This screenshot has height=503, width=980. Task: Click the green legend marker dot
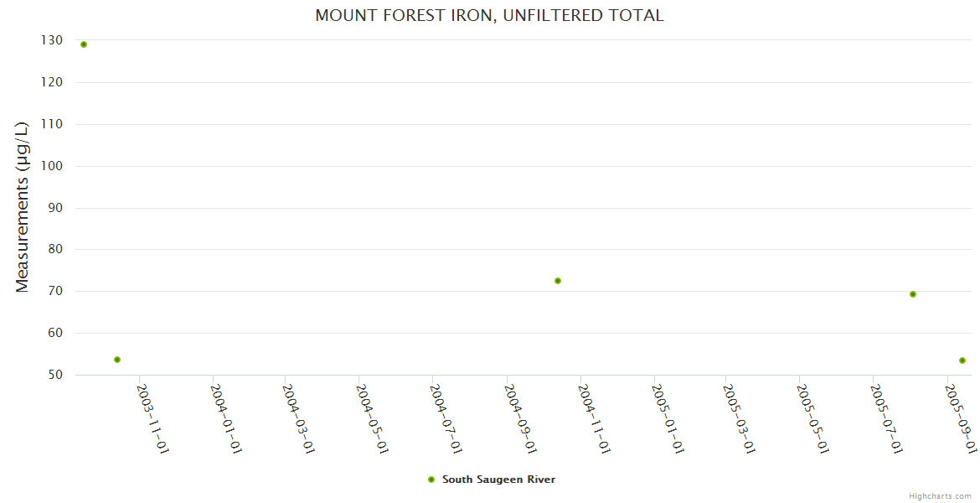pyautogui.click(x=431, y=480)
